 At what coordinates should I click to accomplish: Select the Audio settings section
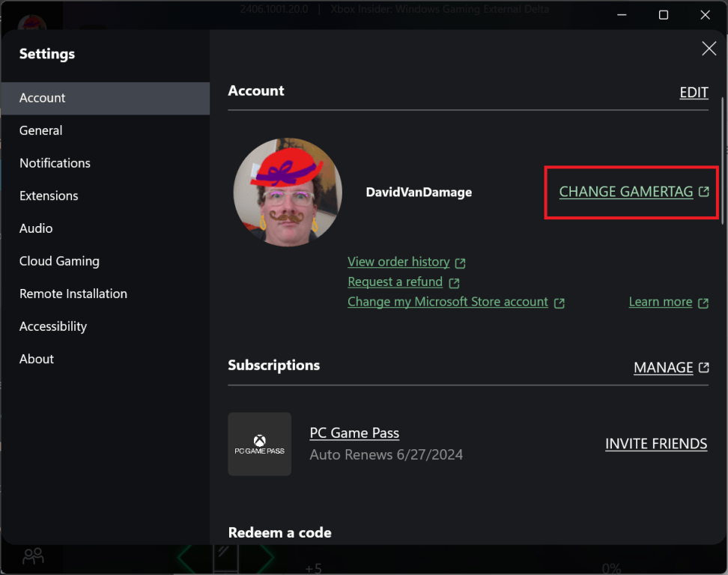[35, 228]
